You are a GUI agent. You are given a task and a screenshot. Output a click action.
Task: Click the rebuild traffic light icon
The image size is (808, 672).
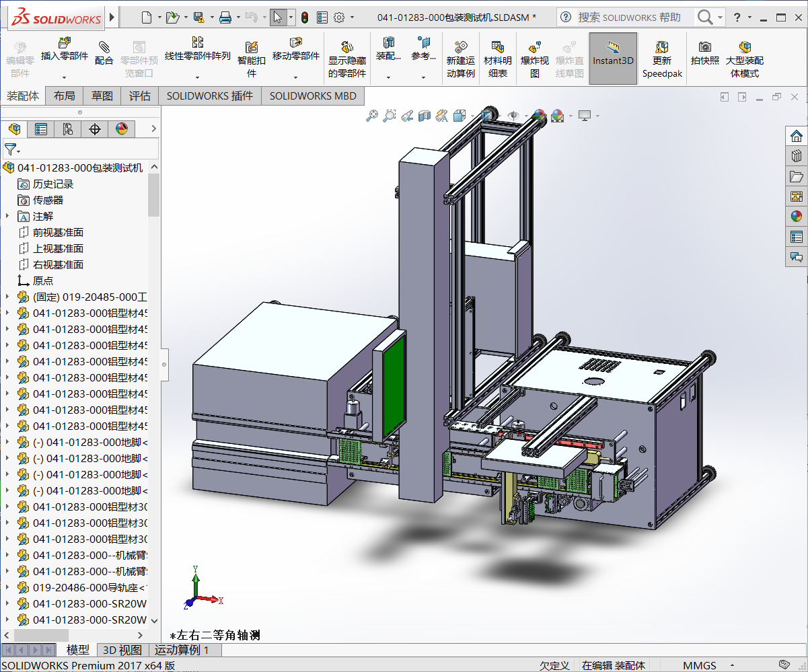pos(305,17)
